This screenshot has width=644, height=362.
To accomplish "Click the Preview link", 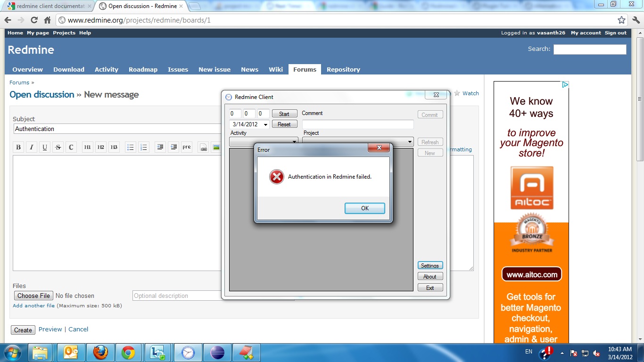I will pos(50,329).
